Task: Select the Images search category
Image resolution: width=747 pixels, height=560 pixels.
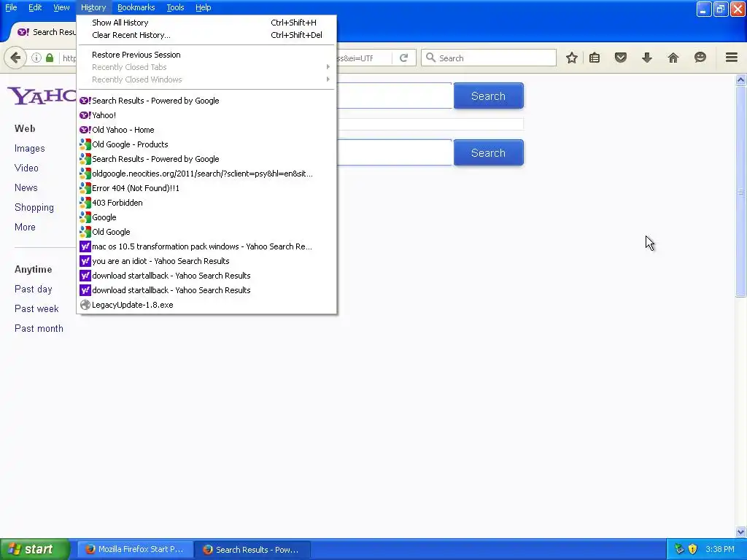Action: tap(29, 149)
